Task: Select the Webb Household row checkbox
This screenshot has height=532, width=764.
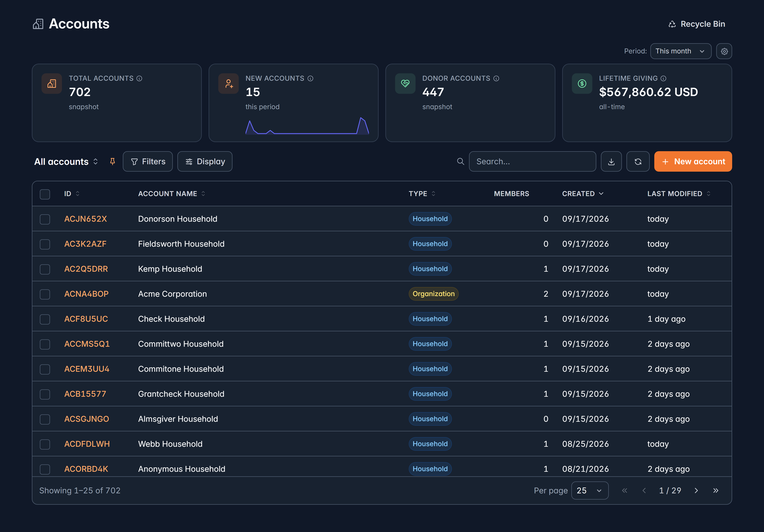Action: 45,444
